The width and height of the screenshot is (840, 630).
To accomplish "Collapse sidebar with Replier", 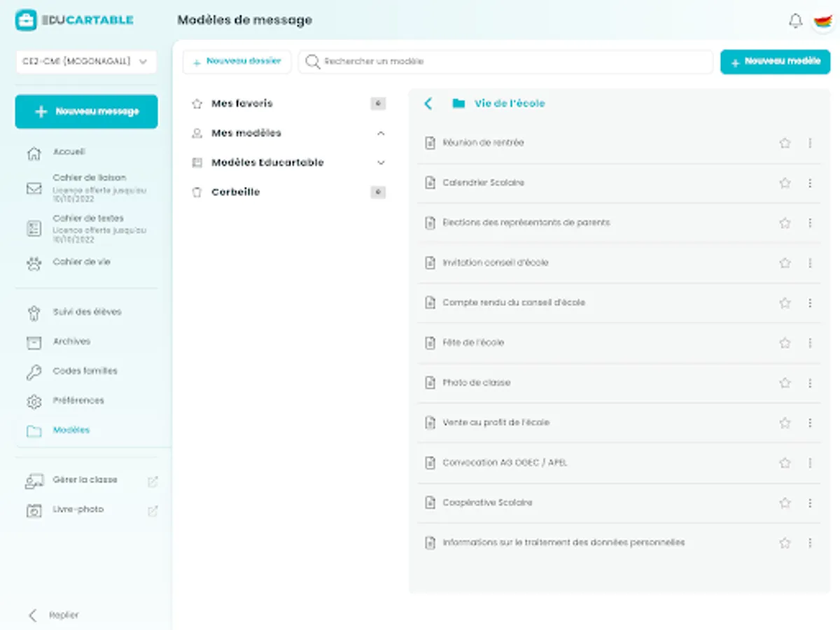I will [53, 615].
